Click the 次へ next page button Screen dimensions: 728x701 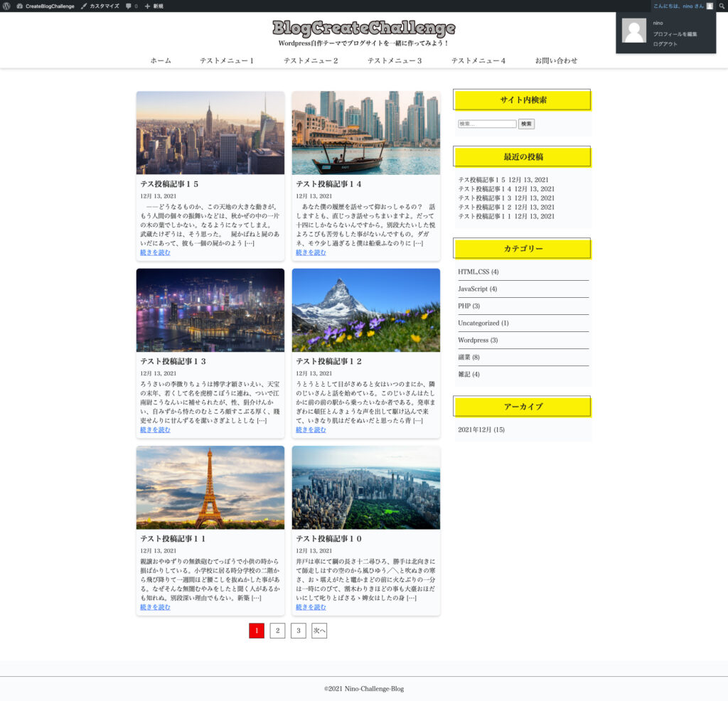click(x=319, y=631)
